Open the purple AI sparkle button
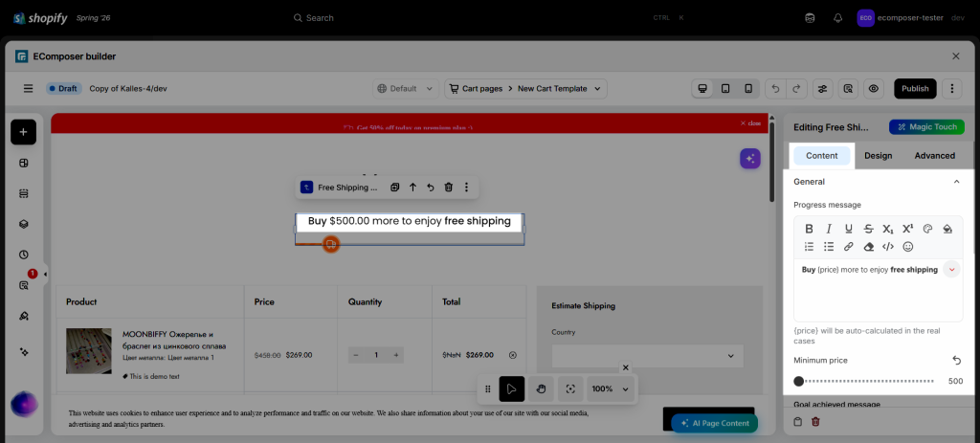 [x=750, y=158]
